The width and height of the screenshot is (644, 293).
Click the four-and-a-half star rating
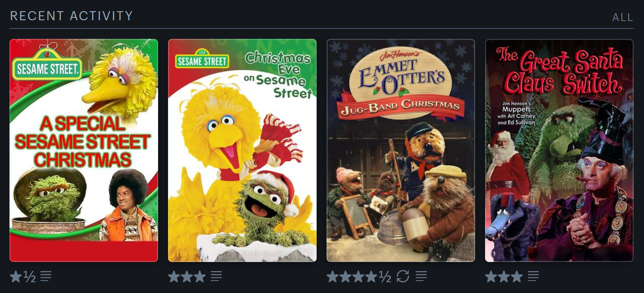pyautogui.click(x=359, y=276)
